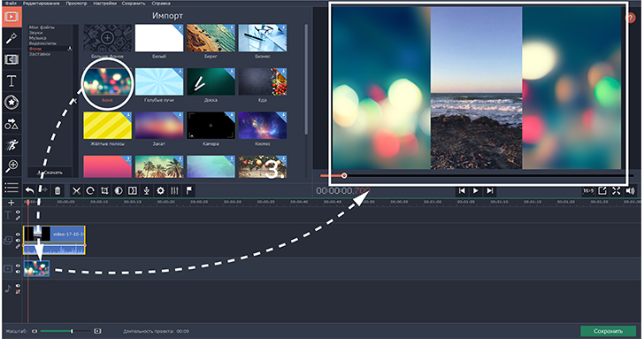Click the Help question mark icon
Screen dimensions: 644x339
click(630, 18)
